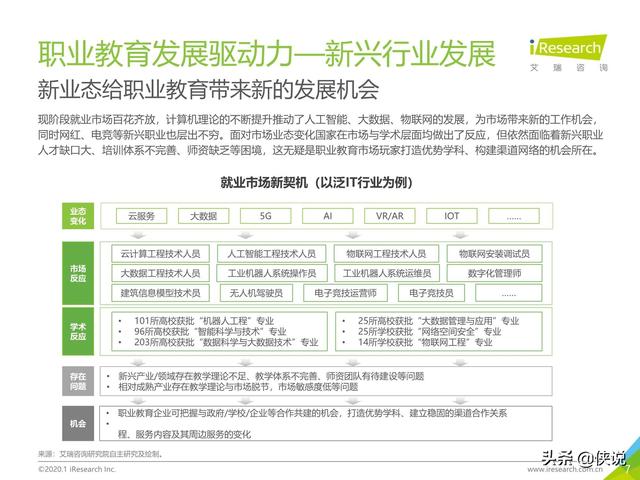Click the 25所高校获批 大数据管理与应用 line
Viewport: 640px width, 480px height.
coord(438,321)
